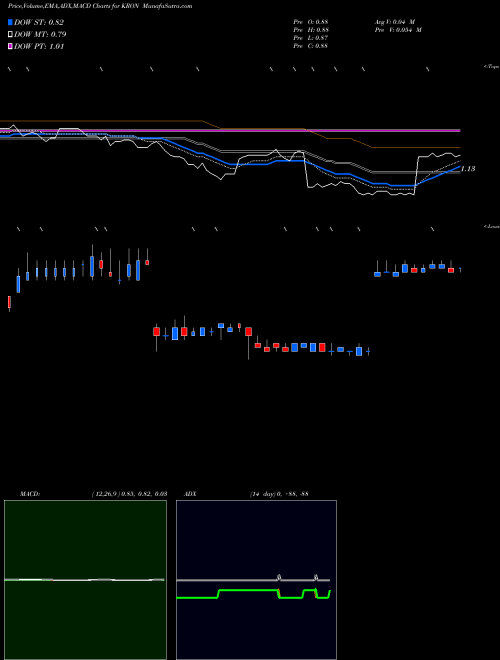
Task: Open the green MACD indicator chart panel
Action: 85,580
